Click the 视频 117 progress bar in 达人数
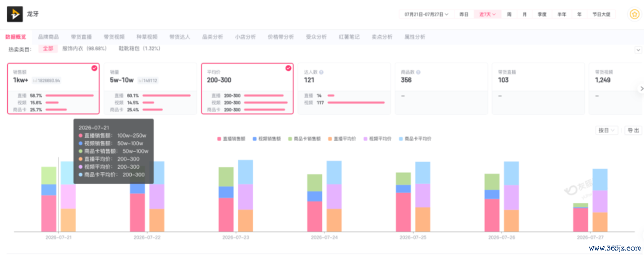This screenshot has width=644, height=255. point(356,102)
